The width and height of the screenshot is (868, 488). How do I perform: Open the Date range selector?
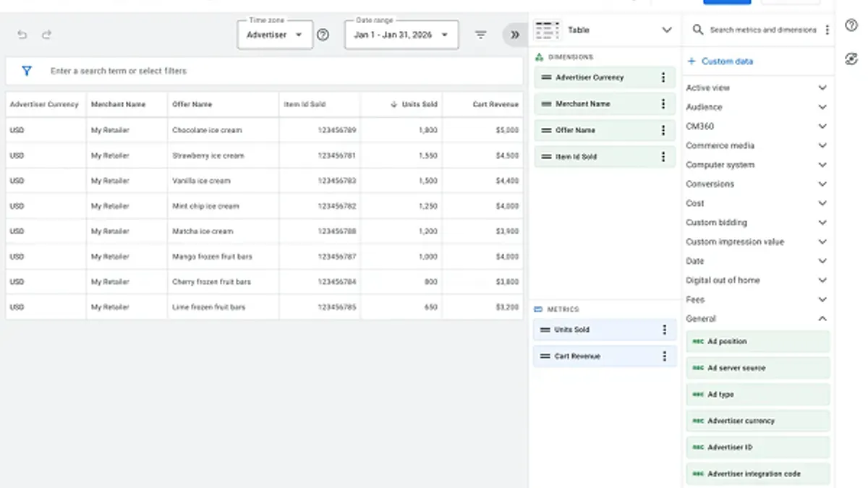401,34
